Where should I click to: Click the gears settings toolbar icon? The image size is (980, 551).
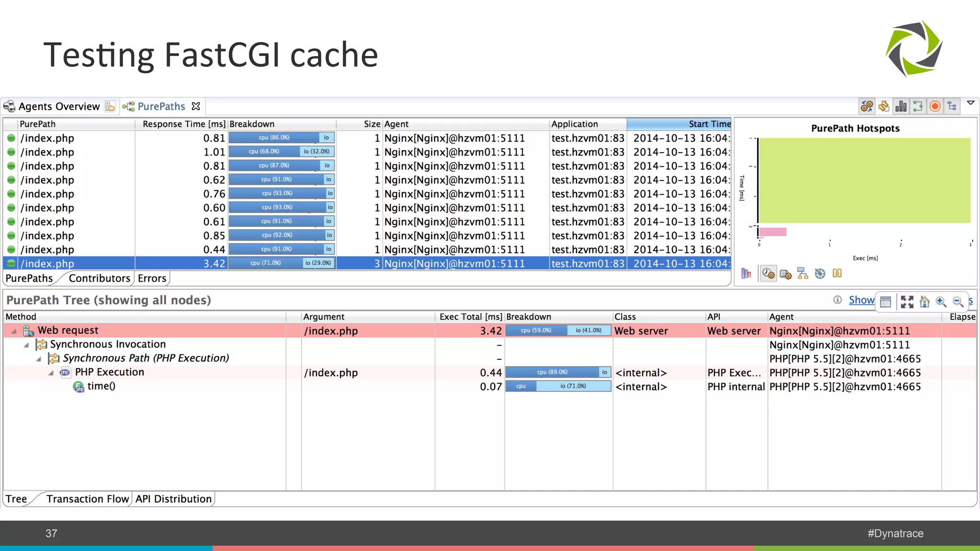click(x=867, y=106)
